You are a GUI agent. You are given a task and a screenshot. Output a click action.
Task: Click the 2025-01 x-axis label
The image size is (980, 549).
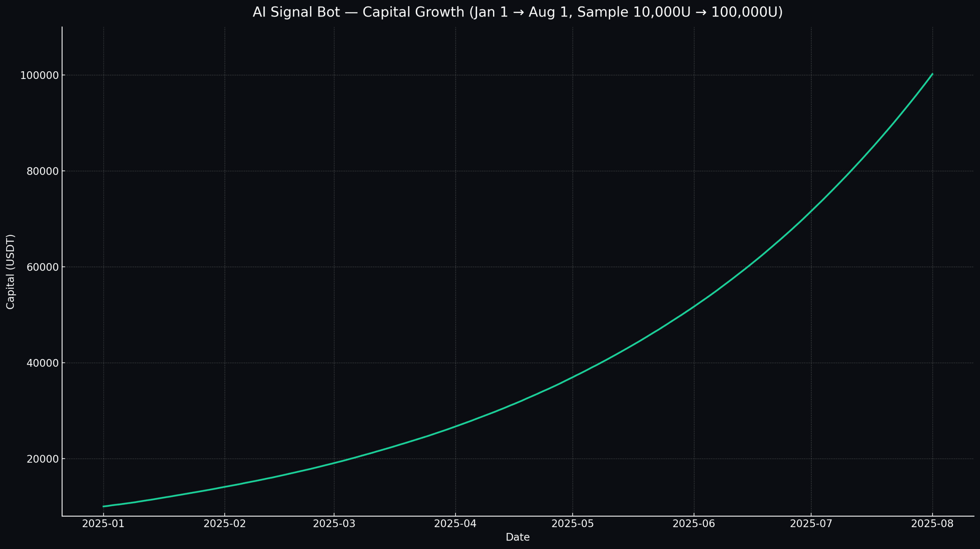pyautogui.click(x=103, y=524)
